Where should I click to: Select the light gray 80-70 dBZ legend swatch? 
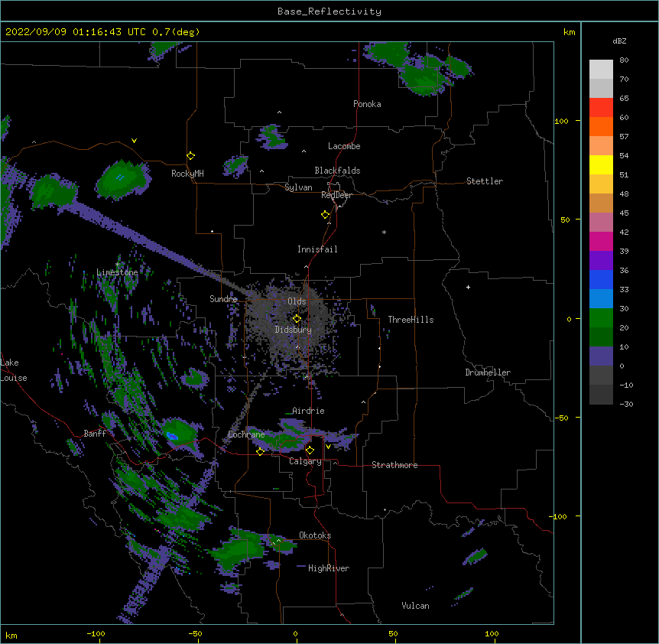pos(601,69)
